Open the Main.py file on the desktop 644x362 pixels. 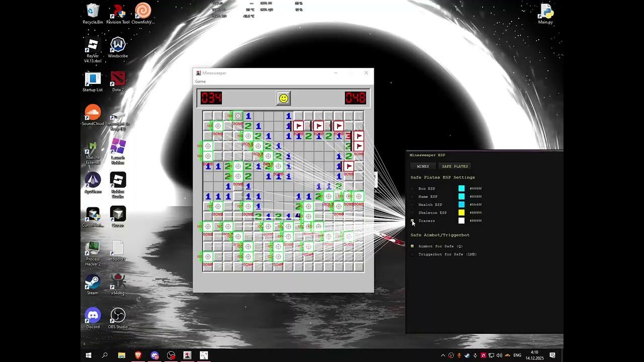click(x=545, y=14)
